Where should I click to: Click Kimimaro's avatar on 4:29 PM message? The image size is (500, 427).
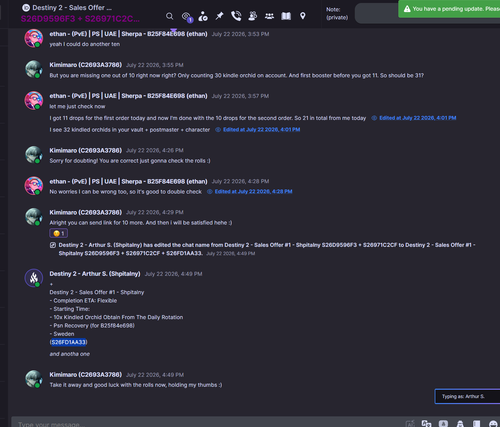pos(34,217)
